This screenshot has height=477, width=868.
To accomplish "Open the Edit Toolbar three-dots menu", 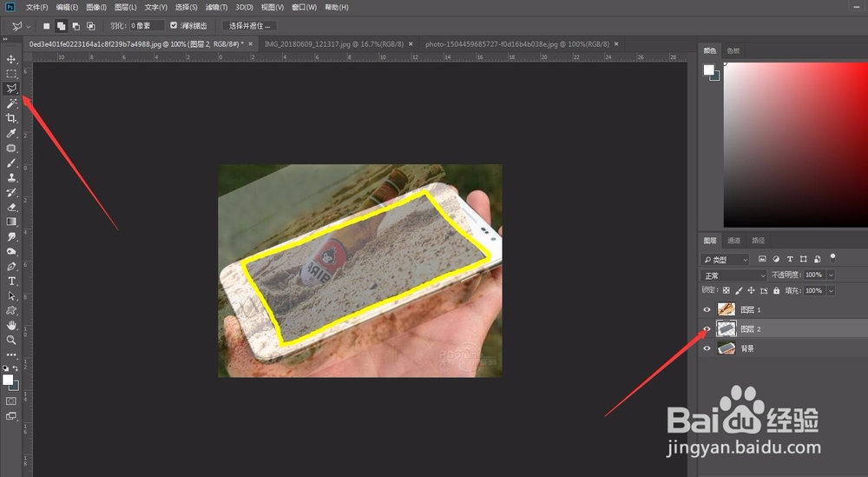I will [11, 354].
